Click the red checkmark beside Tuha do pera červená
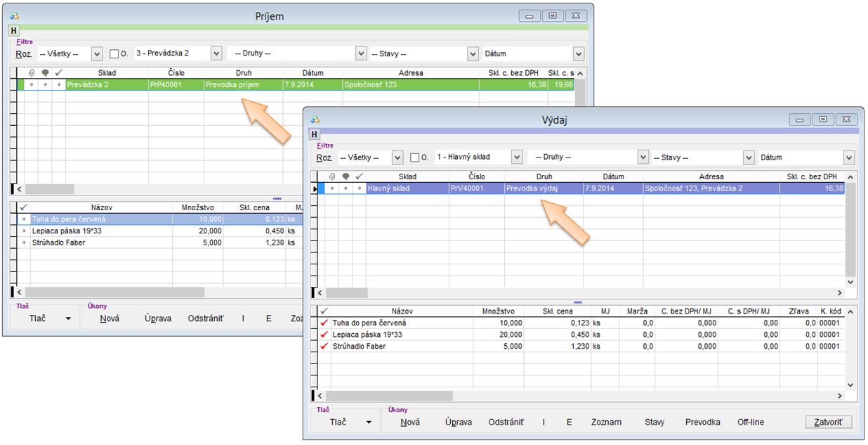Screen dimensions: 868x445 324,323
